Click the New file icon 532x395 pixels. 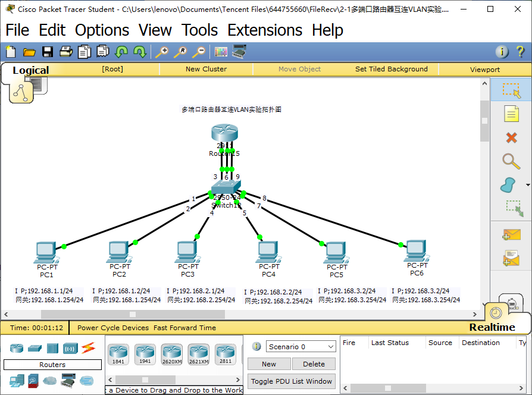pyautogui.click(x=11, y=52)
